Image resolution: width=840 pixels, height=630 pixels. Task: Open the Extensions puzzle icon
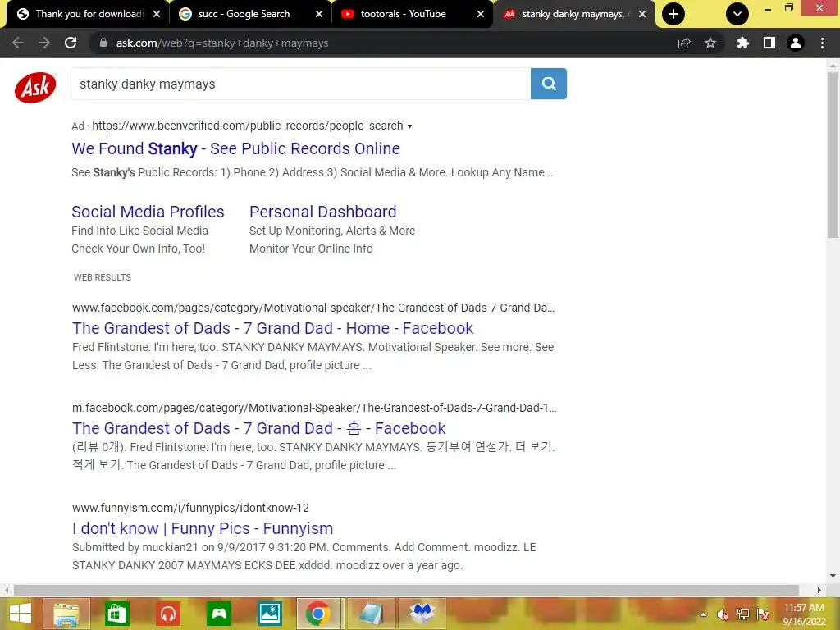[742, 43]
